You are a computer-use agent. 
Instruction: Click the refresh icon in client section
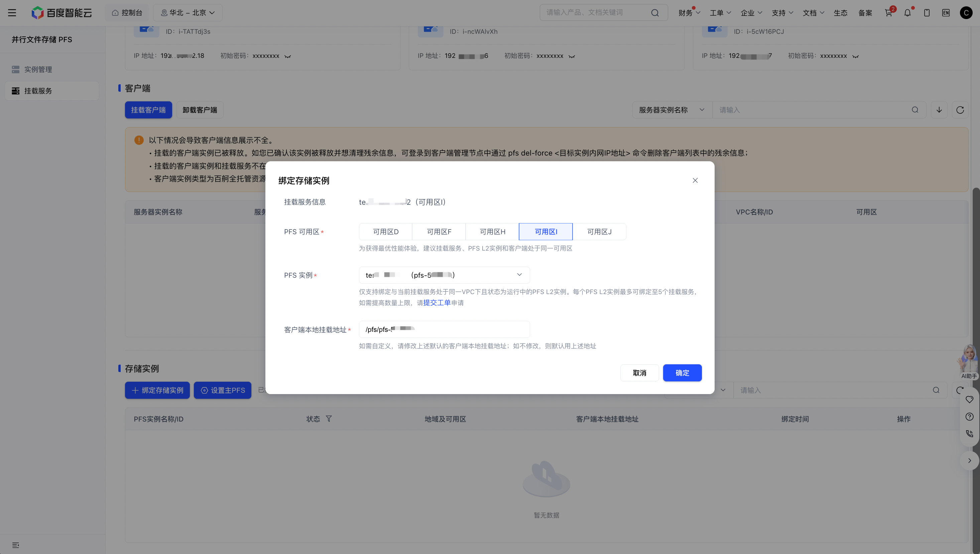(960, 110)
